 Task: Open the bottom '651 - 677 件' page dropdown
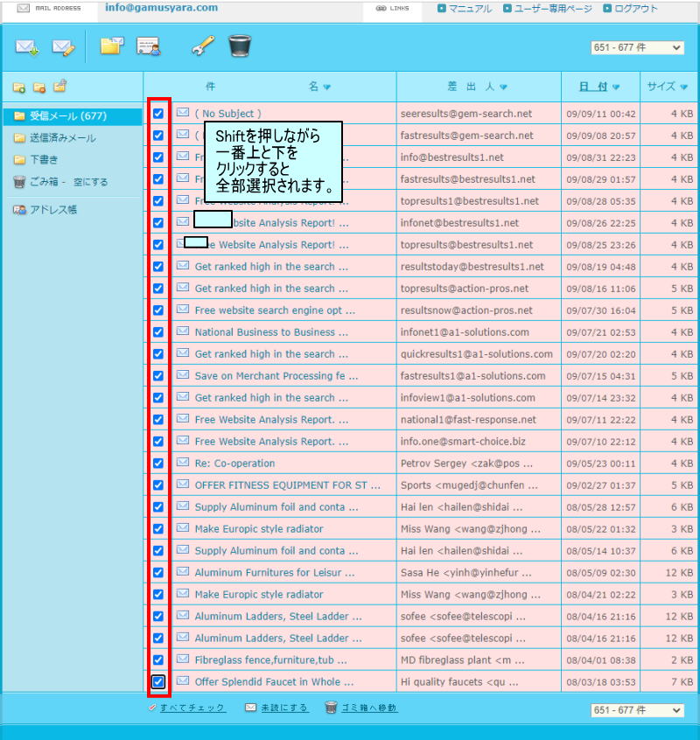pyautogui.click(x=637, y=710)
